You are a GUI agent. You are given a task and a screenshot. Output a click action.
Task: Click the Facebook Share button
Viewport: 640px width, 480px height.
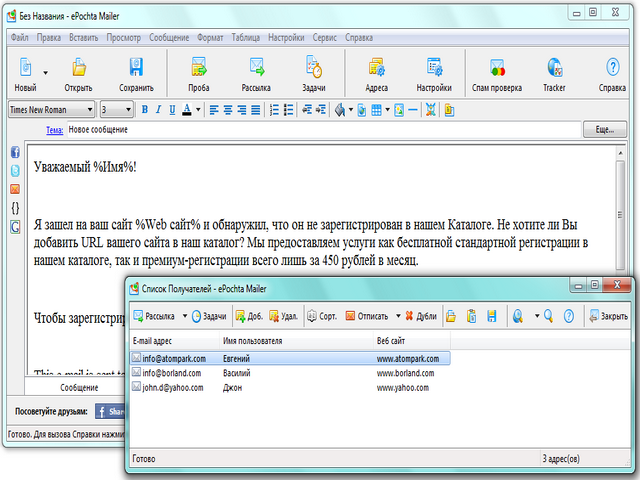111,411
